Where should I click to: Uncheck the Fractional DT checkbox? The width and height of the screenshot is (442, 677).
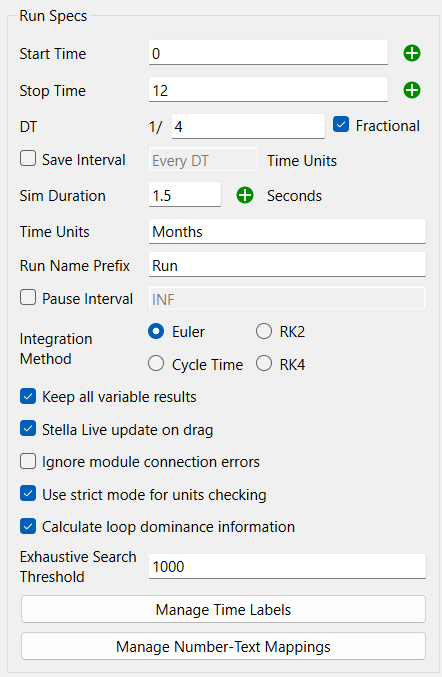341,125
